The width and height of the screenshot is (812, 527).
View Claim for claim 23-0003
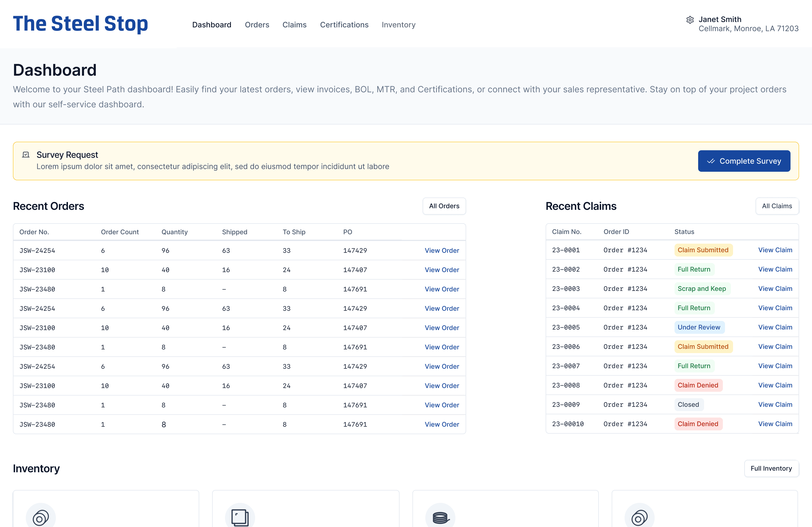point(775,289)
